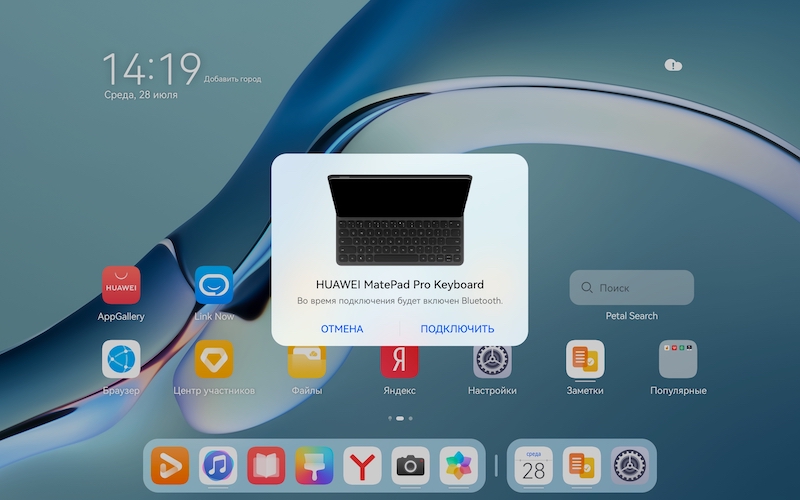Launch the Яндекс app on home screen
This screenshot has height=500, width=800.
click(399, 362)
